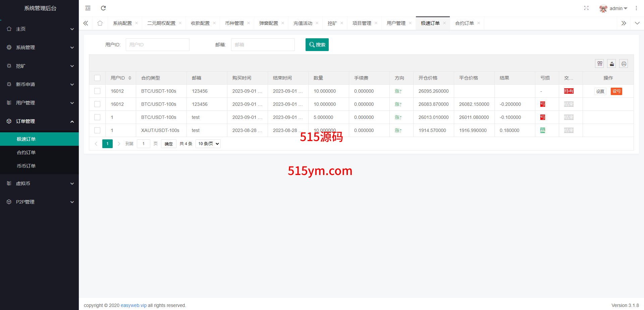The height and width of the screenshot is (310, 644).
Task: Open column filter grid icon
Action: [600, 64]
